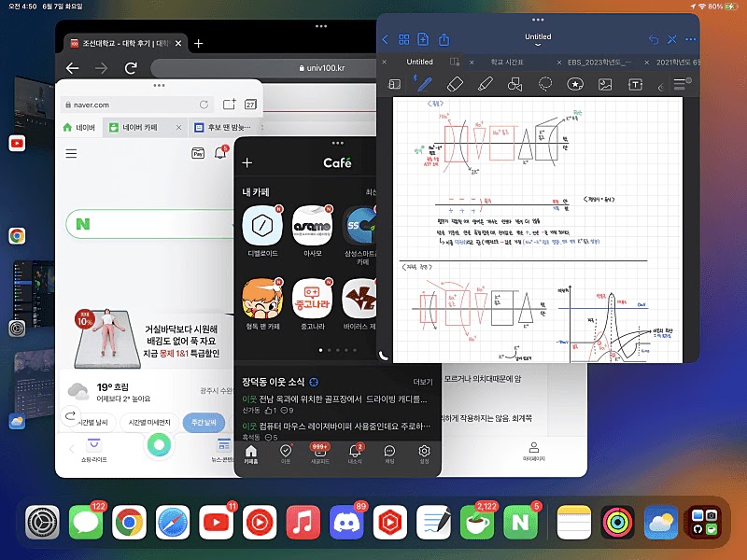Click the plus icon in the Cafe app
This screenshot has height=560, width=747.
[x=247, y=163]
